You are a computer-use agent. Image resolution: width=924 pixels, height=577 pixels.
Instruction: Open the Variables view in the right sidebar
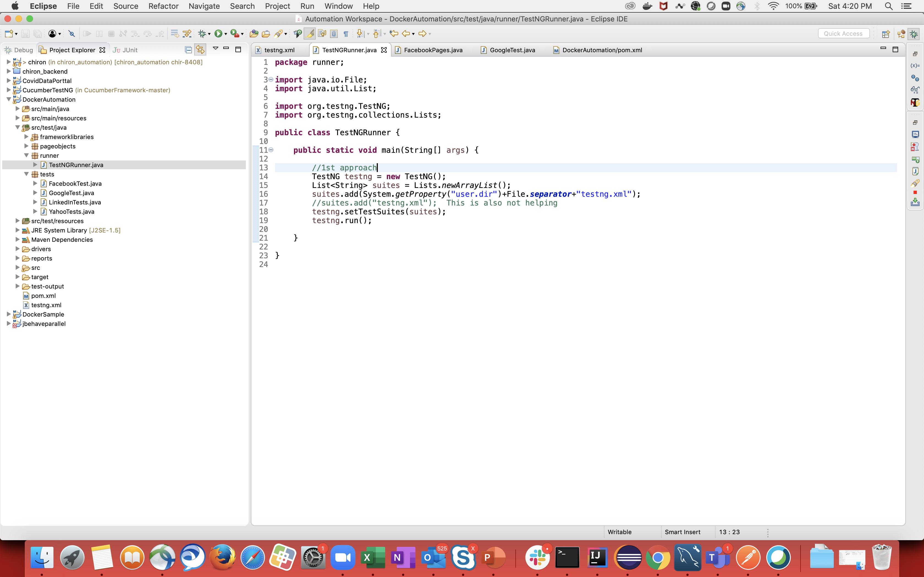pos(915,66)
